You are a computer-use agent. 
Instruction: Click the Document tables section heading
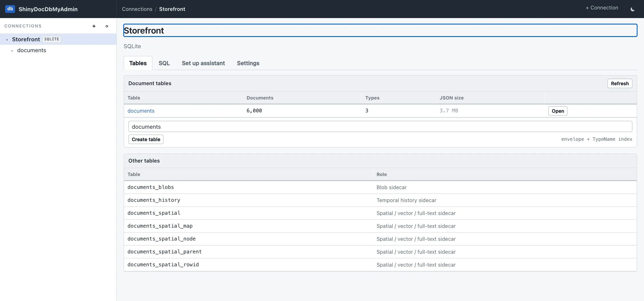150,83
